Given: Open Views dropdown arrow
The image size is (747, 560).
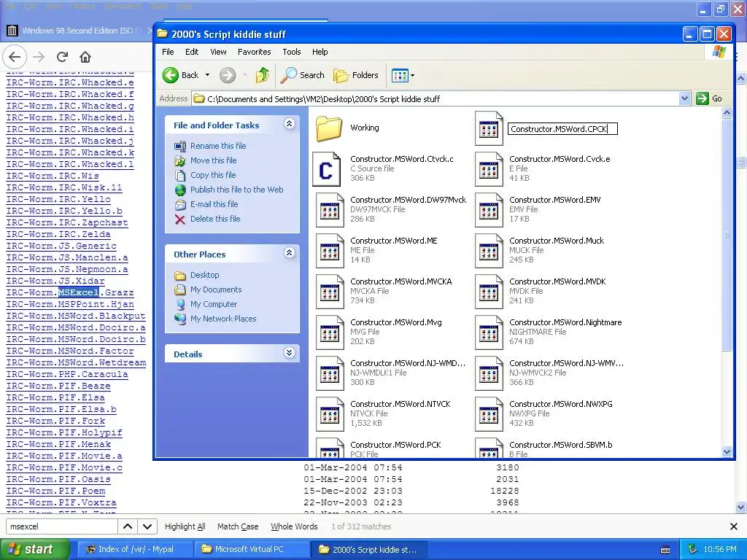Looking at the screenshot, I should point(413,75).
